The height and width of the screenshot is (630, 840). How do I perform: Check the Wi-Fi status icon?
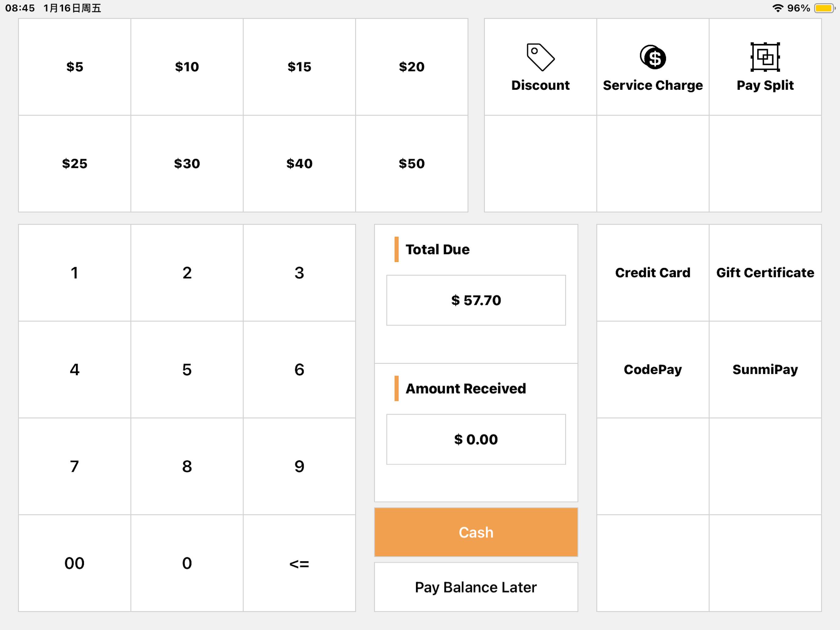[778, 8]
